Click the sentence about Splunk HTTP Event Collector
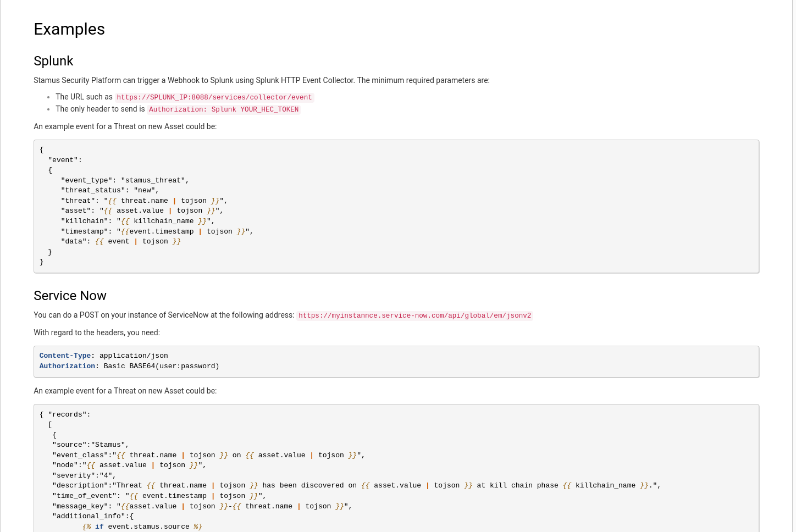Screen dimensions: 796x532 tap(262, 80)
